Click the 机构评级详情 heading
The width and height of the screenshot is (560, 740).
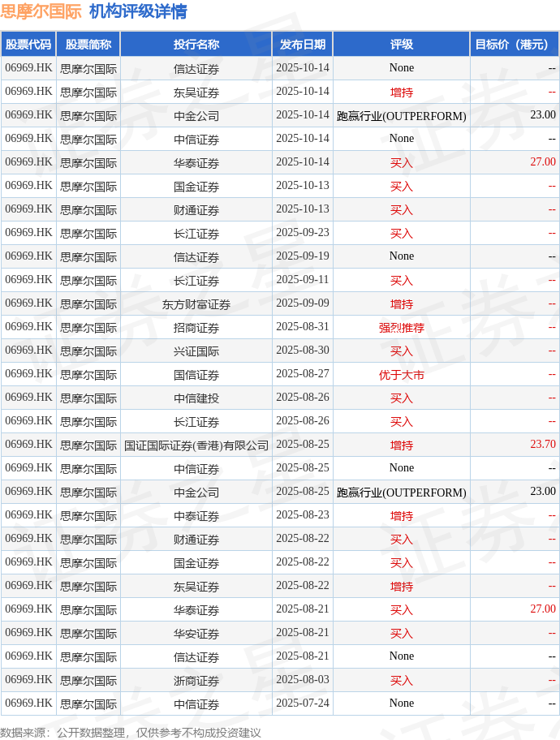coord(138,11)
